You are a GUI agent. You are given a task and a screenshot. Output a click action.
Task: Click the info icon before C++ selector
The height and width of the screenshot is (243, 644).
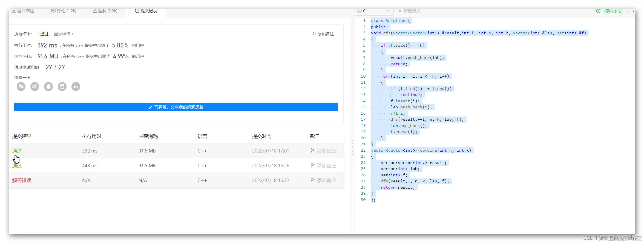(x=360, y=11)
